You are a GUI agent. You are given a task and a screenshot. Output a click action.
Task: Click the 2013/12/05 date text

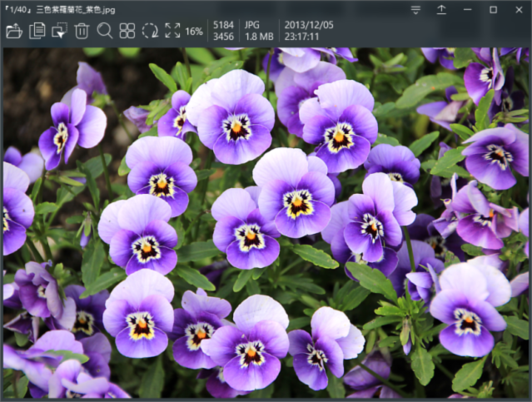point(309,25)
